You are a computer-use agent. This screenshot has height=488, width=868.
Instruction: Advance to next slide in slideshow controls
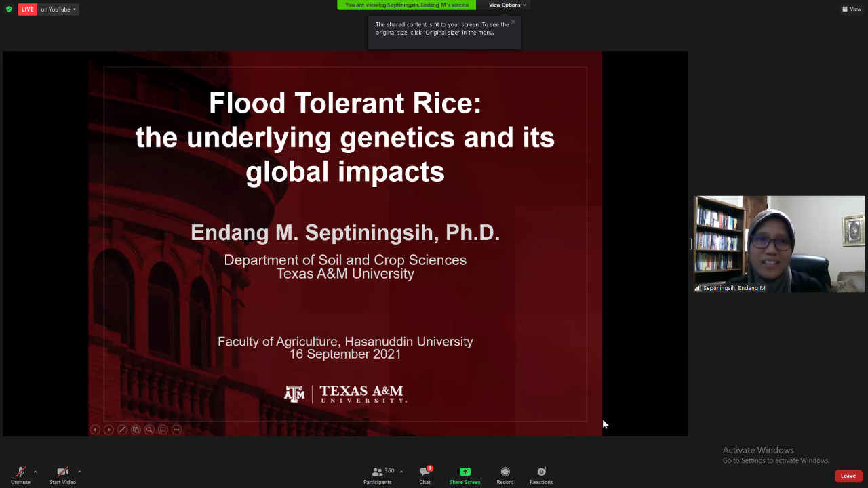pos(108,430)
